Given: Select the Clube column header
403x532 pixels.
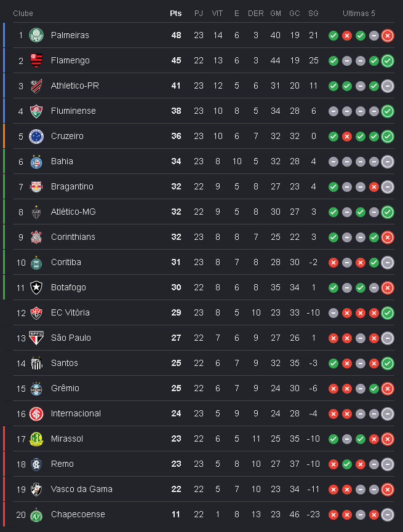Looking at the screenshot, I should click(x=23, y=14).
